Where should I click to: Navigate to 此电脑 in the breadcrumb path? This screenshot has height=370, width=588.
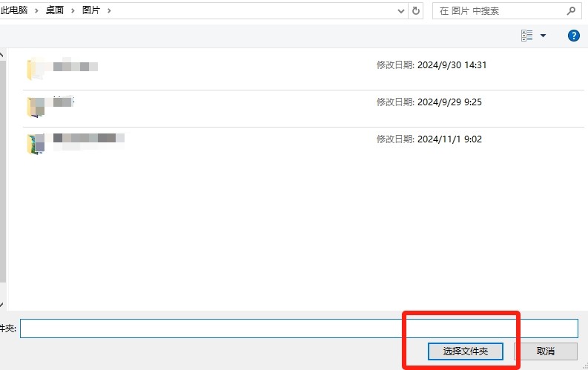[x=15, y=11]
